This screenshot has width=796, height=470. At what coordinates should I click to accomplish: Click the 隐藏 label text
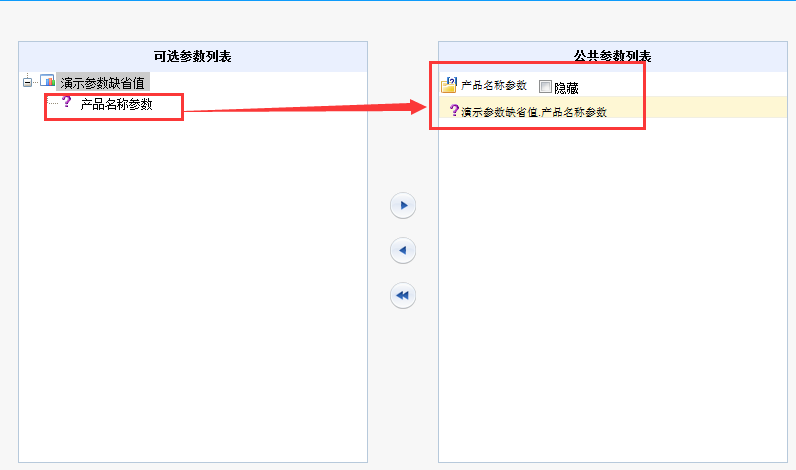pos(566,88)
